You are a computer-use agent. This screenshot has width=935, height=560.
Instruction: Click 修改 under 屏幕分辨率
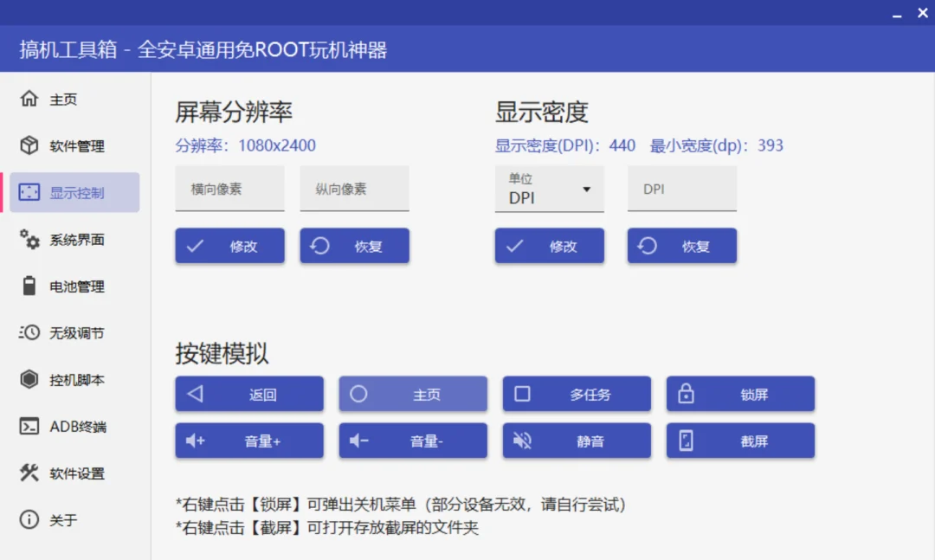tap(229, 245)
